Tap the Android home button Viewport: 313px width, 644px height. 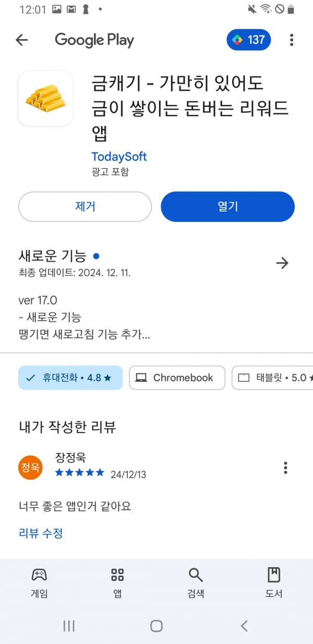click(156, 626)
